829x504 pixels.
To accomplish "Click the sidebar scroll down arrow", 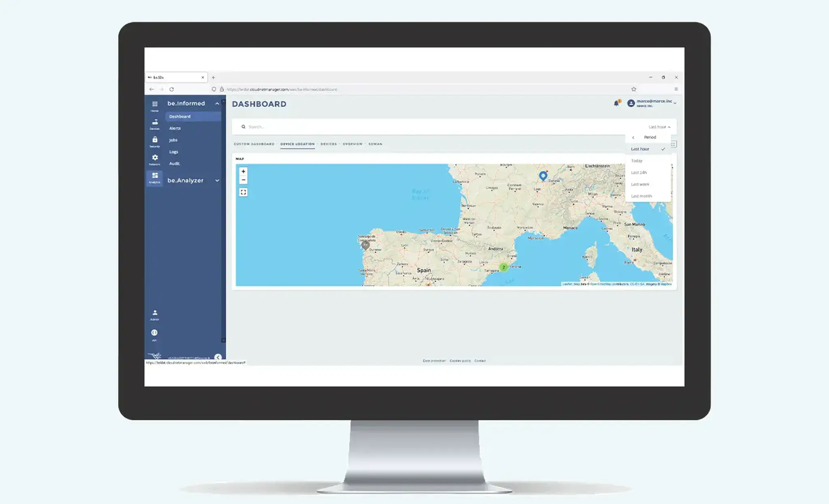I will (223, 340).
